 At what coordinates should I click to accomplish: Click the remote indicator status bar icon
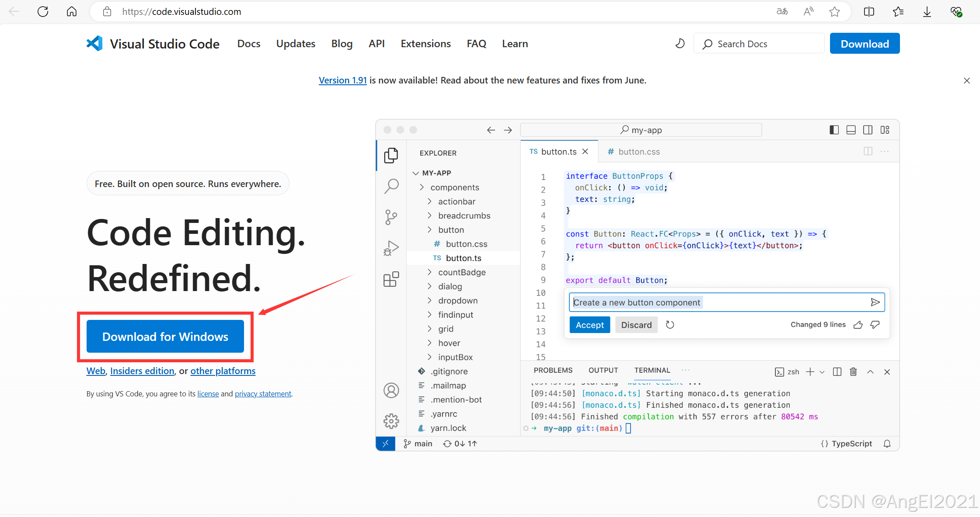click(x=385, y=444)
